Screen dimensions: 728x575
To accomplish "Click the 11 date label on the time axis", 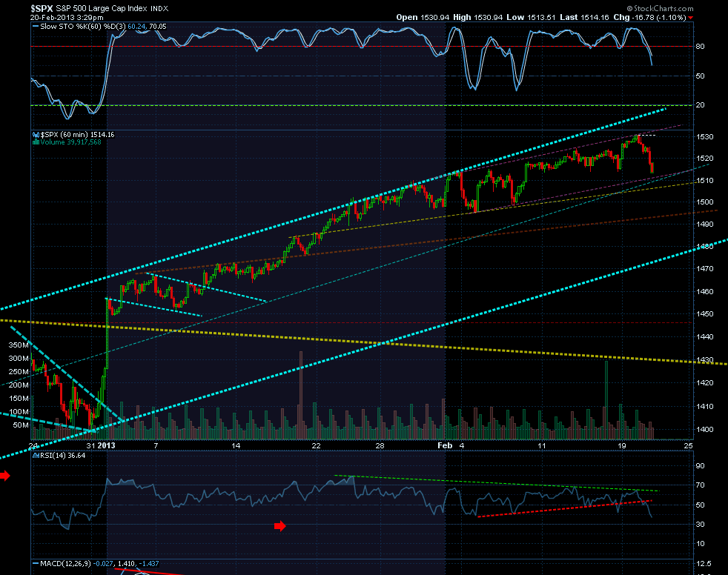I will pyautogui.click(x=542, y=445).
